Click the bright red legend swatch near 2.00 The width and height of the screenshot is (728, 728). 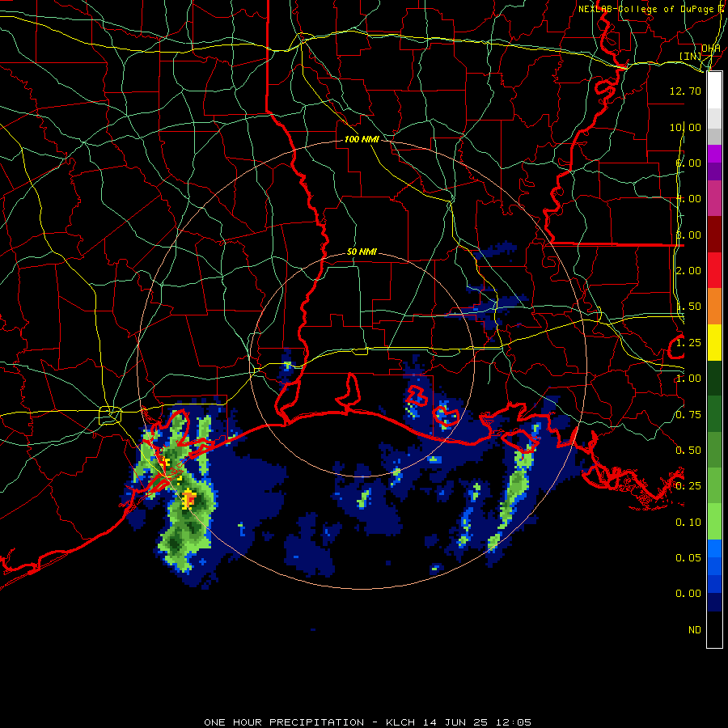click(x=714, y=270)
